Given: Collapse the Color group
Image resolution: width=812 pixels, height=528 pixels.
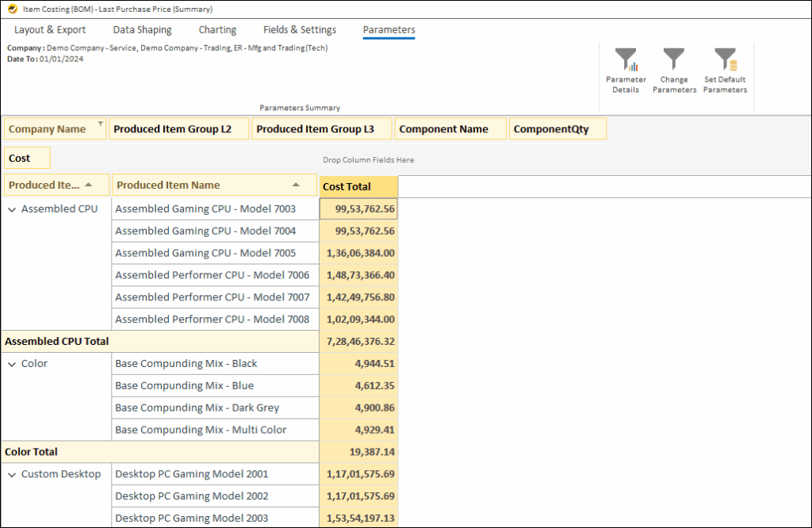Looking at the screenshot, I should [x=11, y=364].
